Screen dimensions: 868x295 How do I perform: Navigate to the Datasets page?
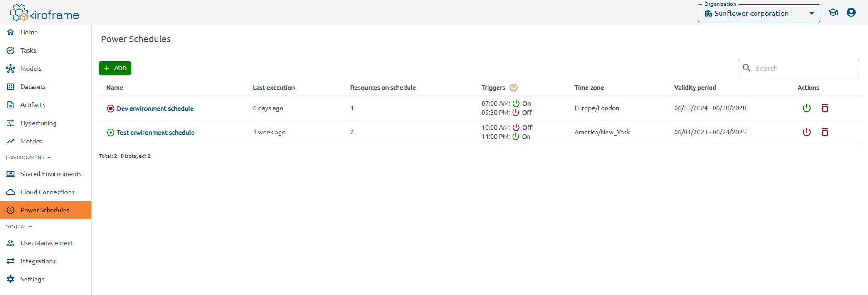tap(33, 87)
